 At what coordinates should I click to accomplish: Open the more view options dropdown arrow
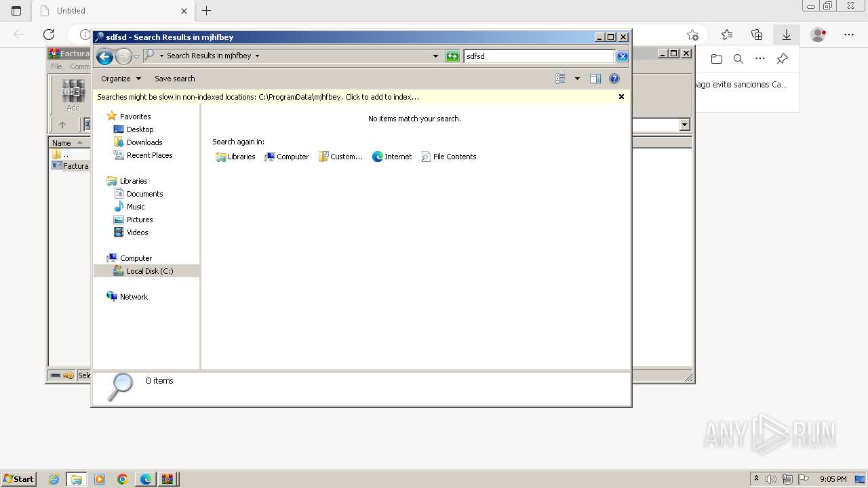pos(577,79)
